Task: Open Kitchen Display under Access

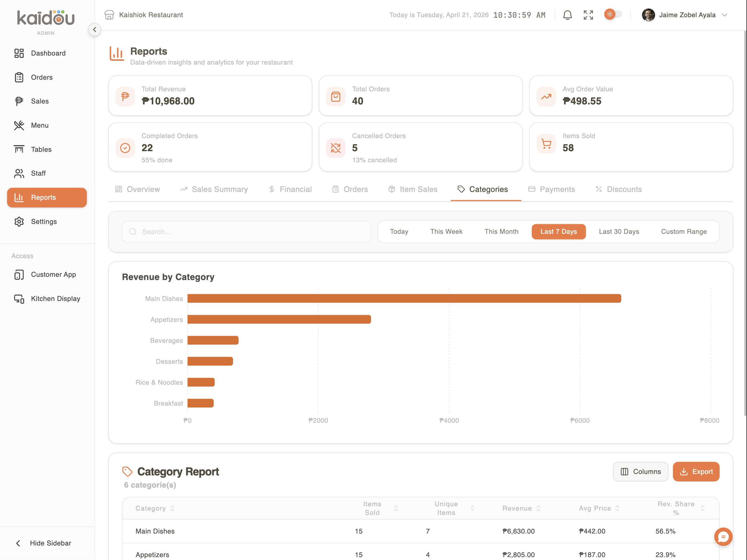Action: tap(55, 298)
